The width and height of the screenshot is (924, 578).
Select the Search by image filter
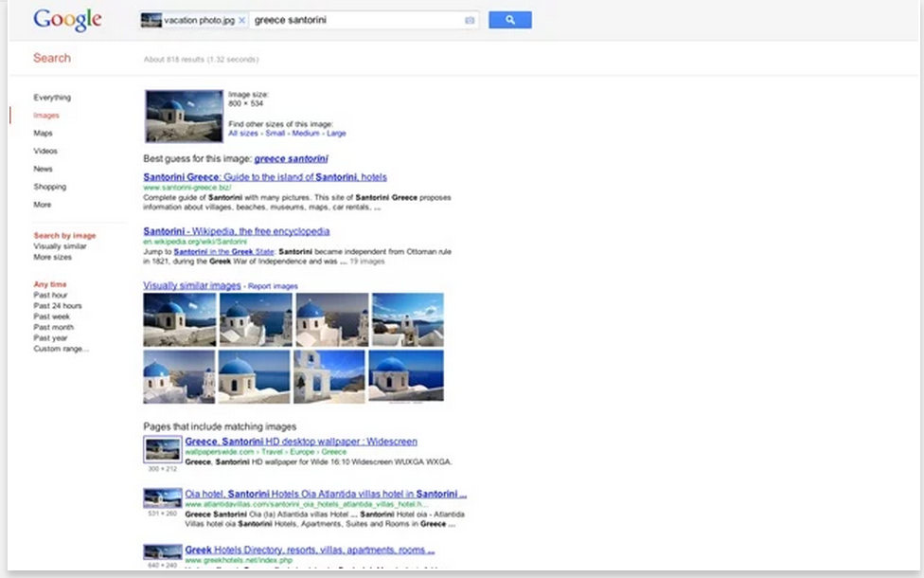[x=64, y=235]
